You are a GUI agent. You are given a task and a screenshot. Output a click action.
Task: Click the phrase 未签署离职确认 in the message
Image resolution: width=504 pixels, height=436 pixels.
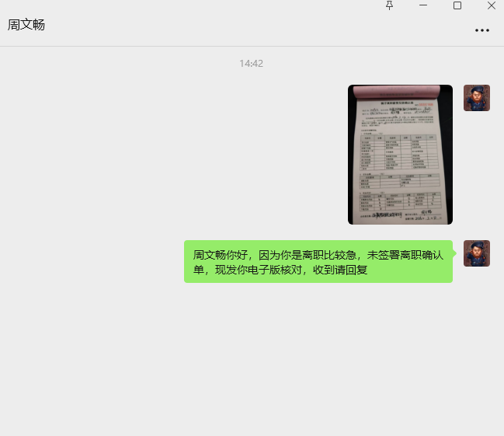[405, 255]
